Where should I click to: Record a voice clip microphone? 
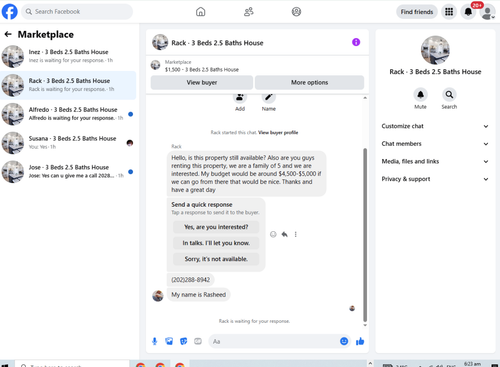(154, 341)
